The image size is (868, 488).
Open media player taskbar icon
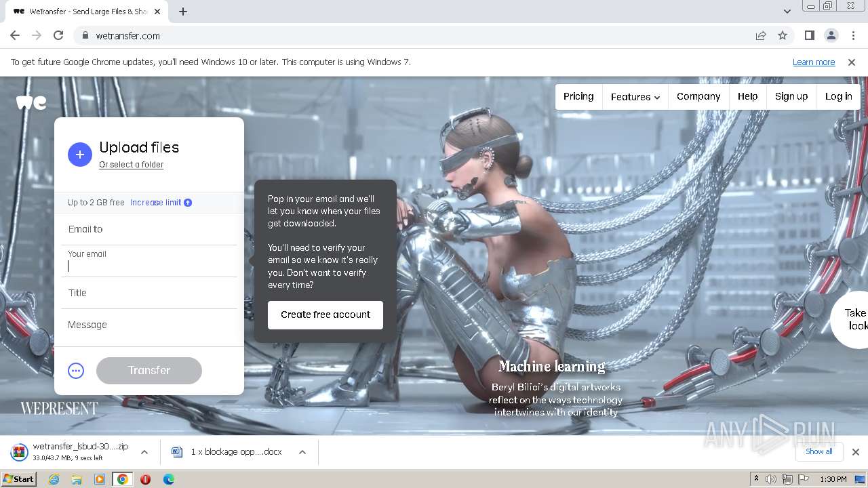(x=100, y=479)
